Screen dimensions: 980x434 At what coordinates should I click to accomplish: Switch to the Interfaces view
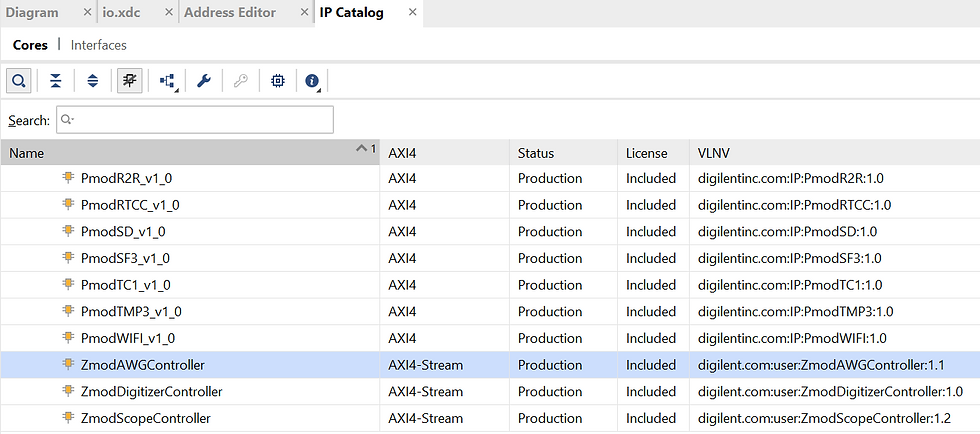click(99, 46)
